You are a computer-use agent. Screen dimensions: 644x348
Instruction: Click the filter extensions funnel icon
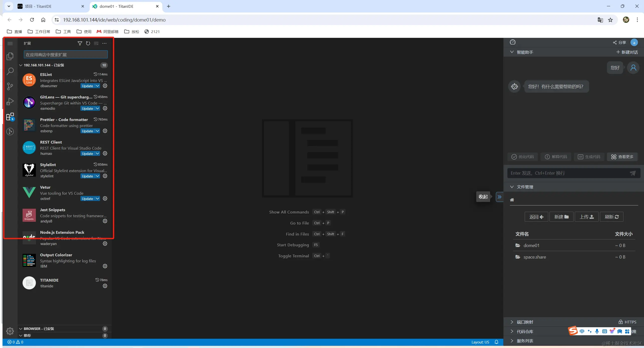[x=80, y=43]
